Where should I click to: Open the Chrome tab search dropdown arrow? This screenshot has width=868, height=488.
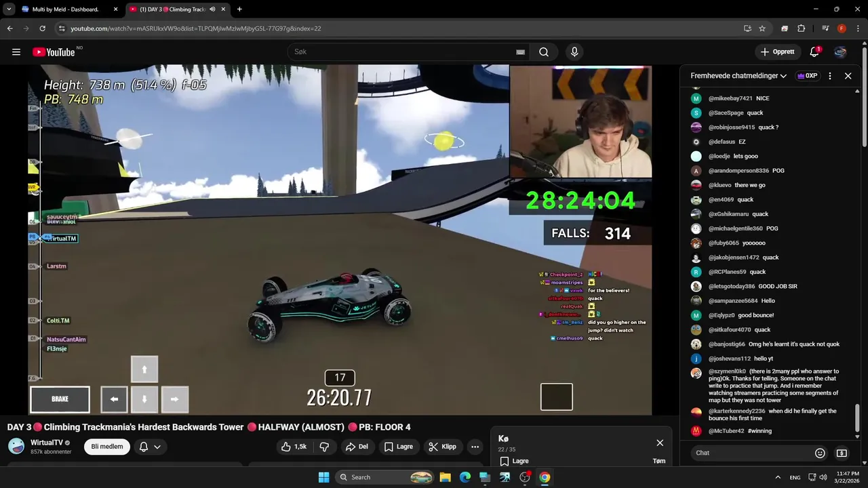[x=9, y=9]
